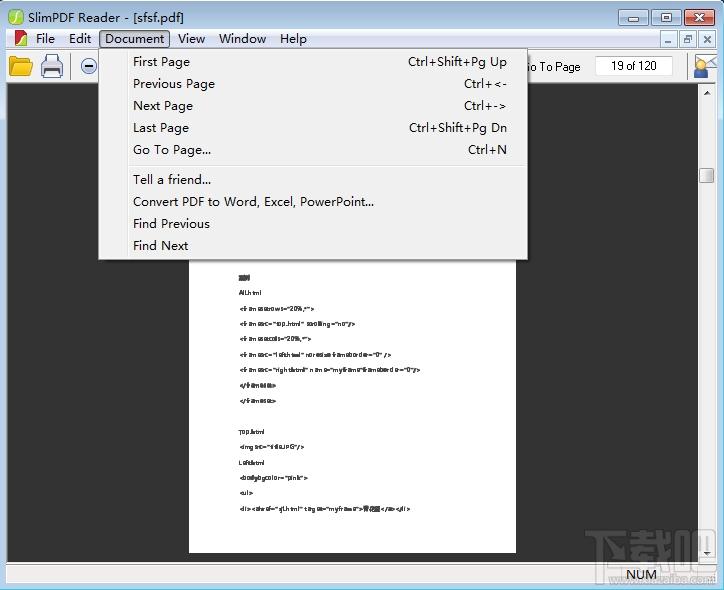Select Find Previous menu entry

[313, 224]
